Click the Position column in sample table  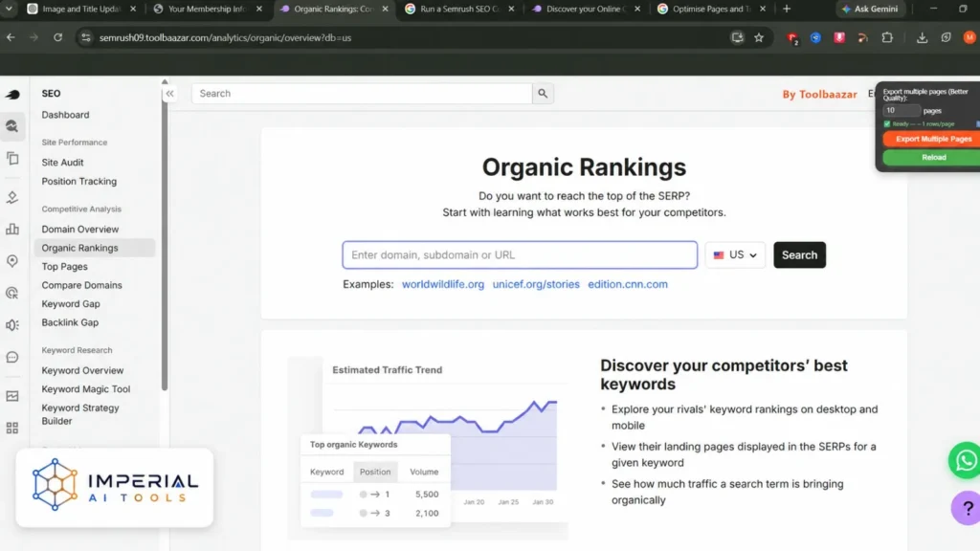[375, 472]
